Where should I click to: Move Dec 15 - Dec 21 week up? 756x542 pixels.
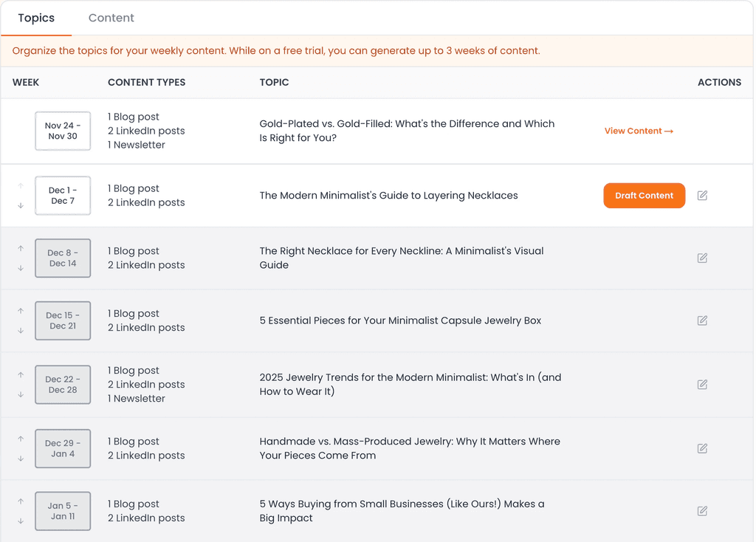tap(21, 311)
